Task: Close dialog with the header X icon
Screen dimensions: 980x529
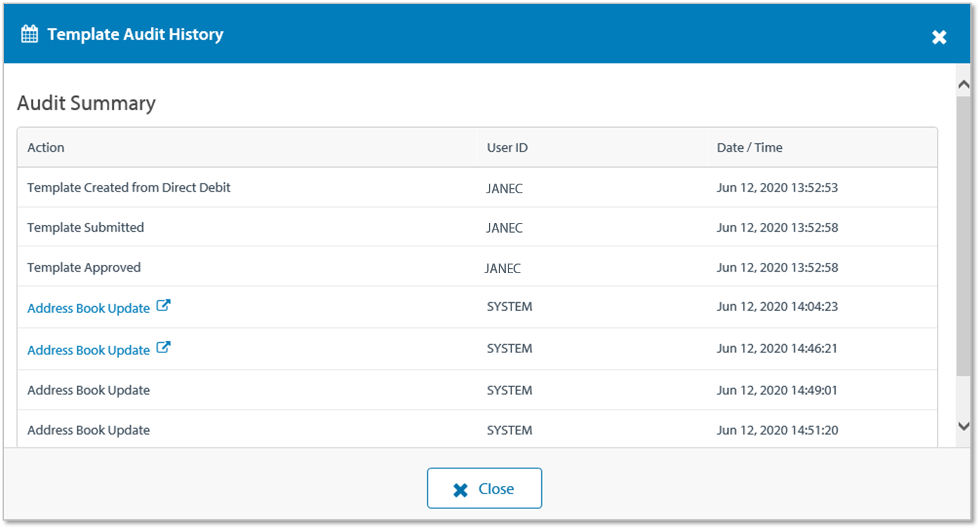Action: click(x=939, y=37)
